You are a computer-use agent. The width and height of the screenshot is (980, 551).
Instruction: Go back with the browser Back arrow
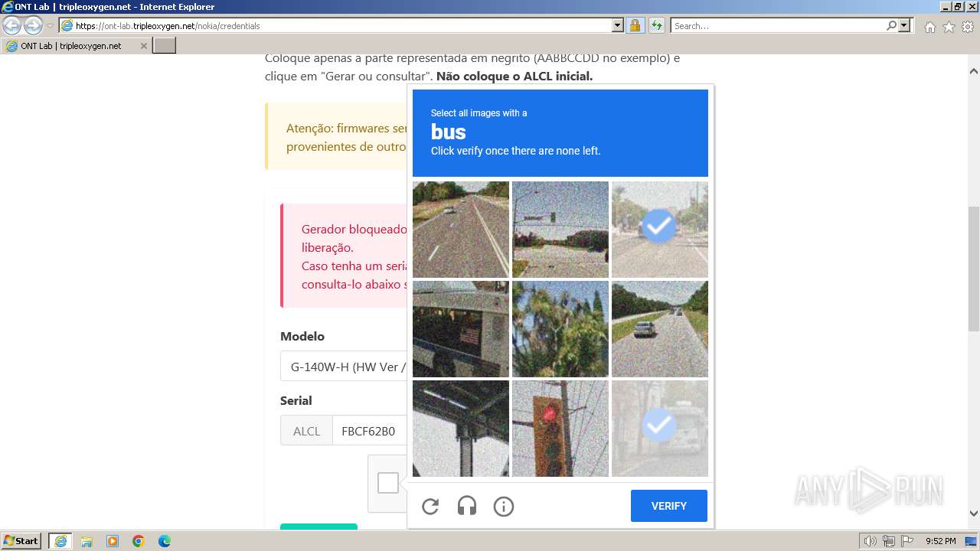pos(12,25)
